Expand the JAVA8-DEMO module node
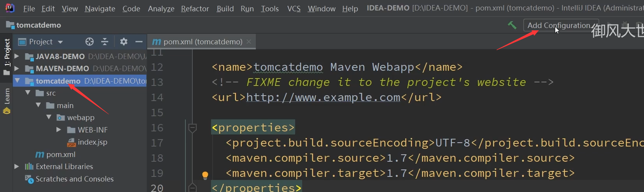Viewport: 644px width, 192px height. (x=17, y=56)
